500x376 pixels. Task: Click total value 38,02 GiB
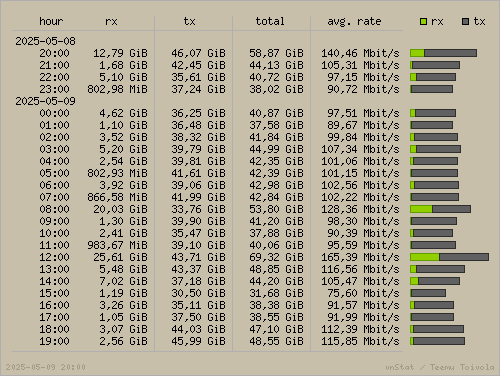click(x=276, y=89)
